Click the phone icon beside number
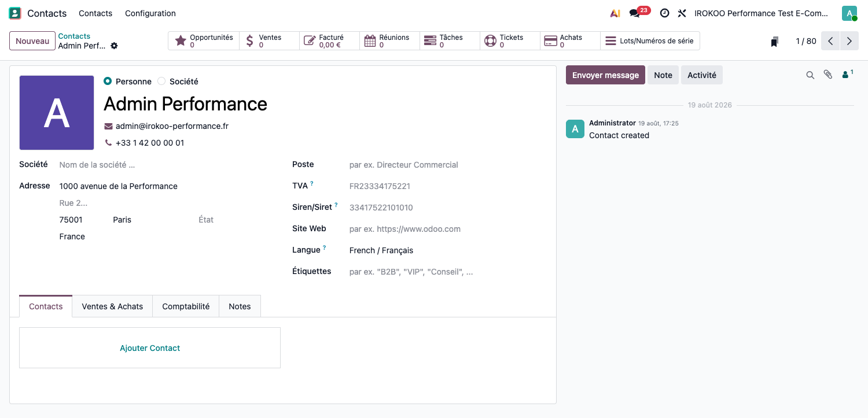Viewport: 868px width, 418px height. (x=108, y=143)
